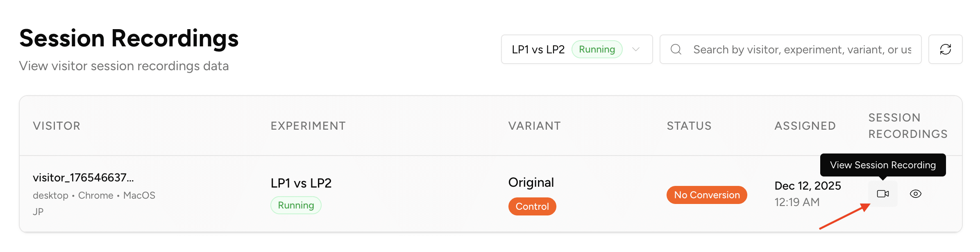Click the No Conversion status badge

point(707,195)
